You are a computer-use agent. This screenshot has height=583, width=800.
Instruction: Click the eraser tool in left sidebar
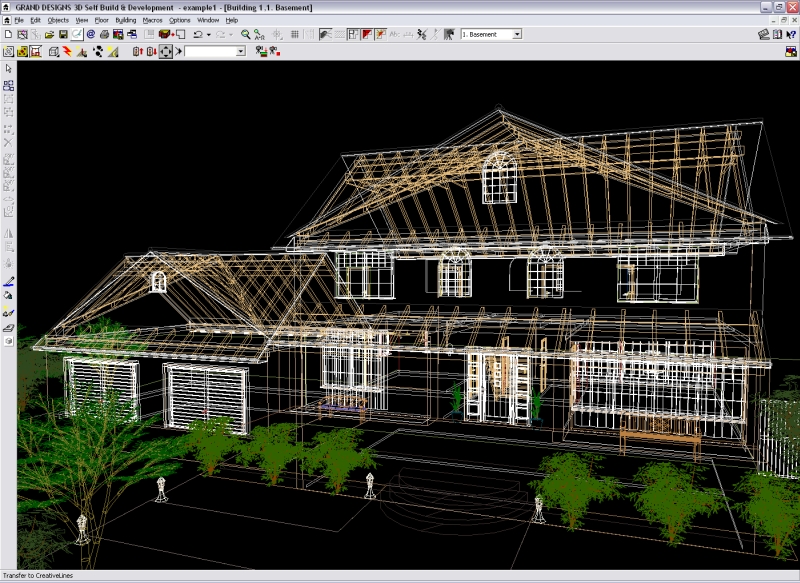pyautogui.click(x=8, y=327)
